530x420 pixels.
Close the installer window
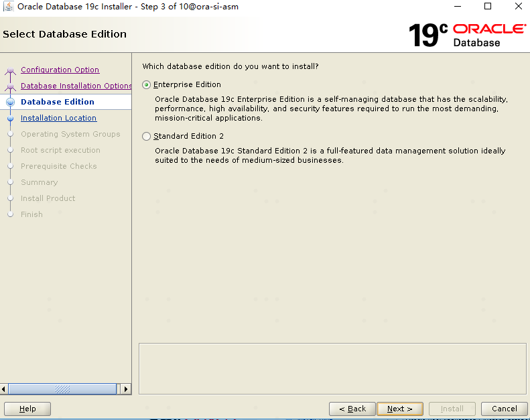pos(518,7)
